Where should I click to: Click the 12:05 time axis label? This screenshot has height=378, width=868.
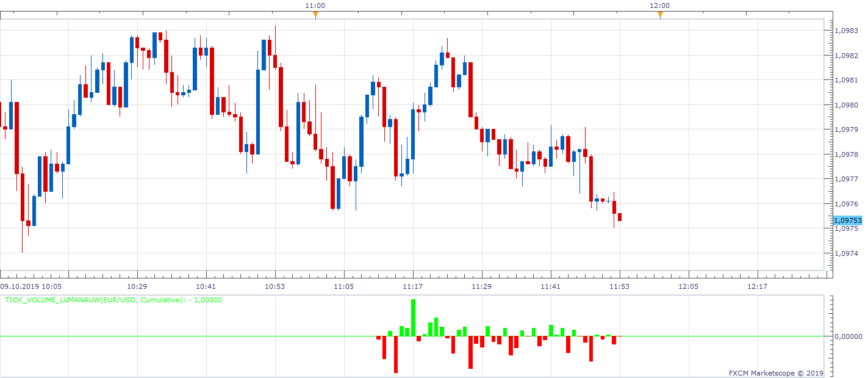pos(689,286)
